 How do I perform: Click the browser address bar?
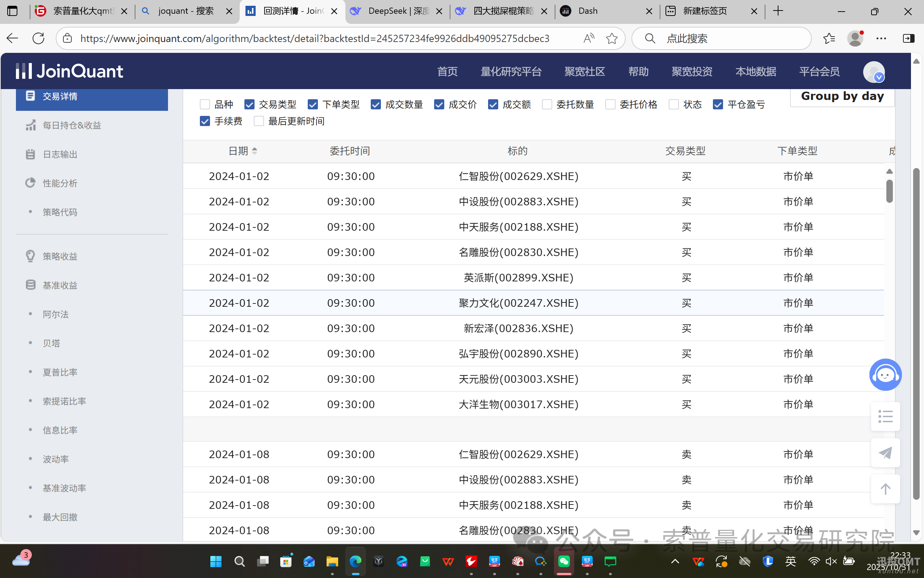click(x=306, y=38)
